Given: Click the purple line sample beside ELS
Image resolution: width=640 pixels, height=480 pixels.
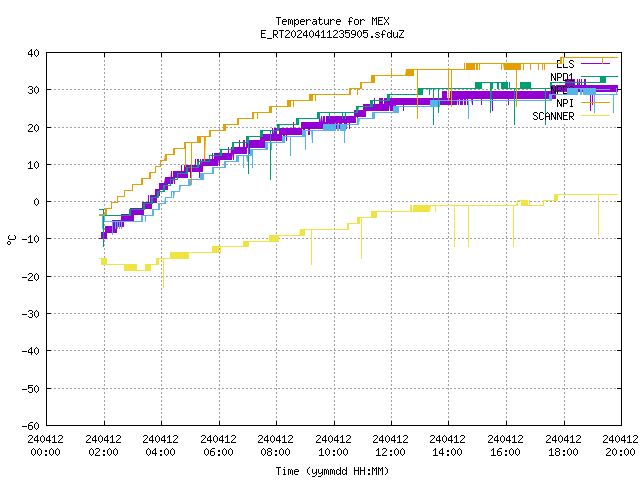Looking at the screenshot, I should pos(596,64).
